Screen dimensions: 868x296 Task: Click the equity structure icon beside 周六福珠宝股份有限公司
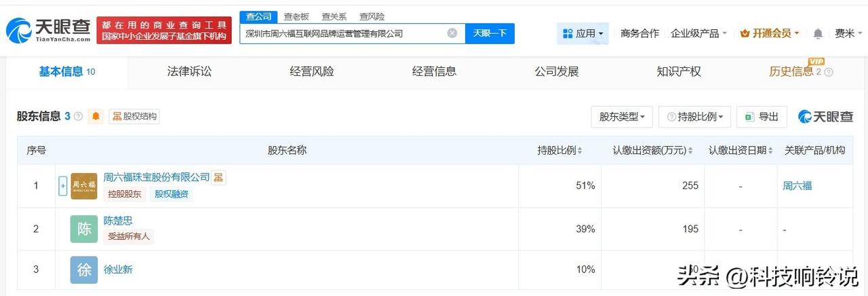pos(218,177)
